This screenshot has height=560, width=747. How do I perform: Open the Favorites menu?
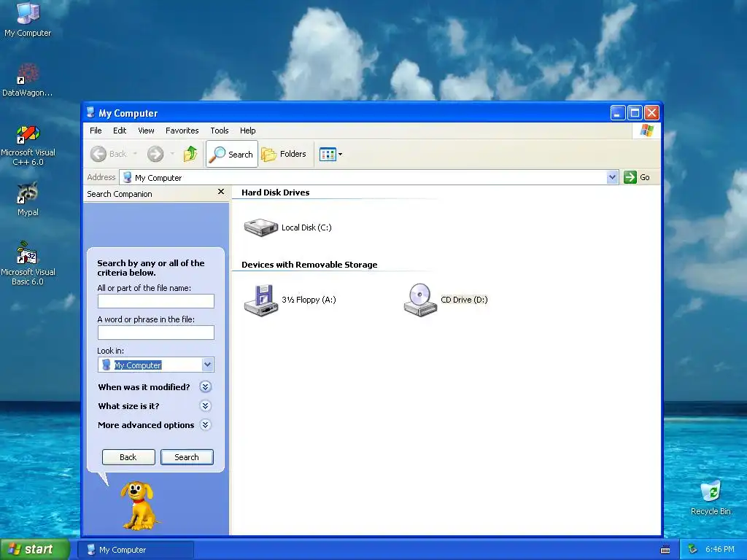[182, 131]
